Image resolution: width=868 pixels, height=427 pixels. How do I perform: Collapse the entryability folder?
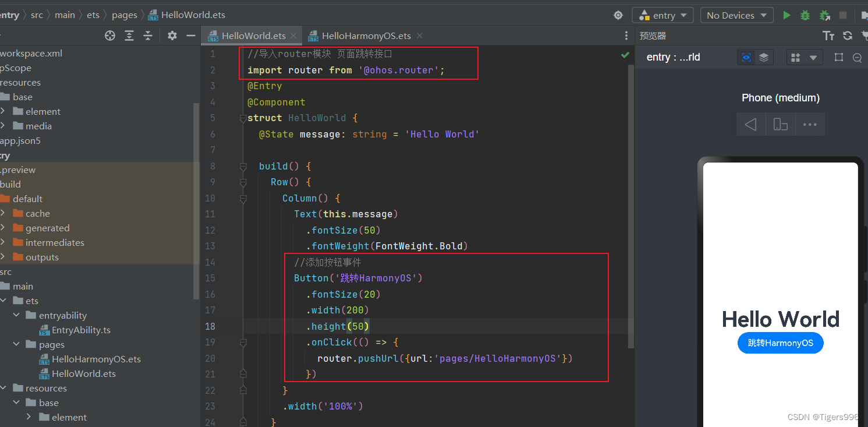pyautogui.click(x=16, y=315)
